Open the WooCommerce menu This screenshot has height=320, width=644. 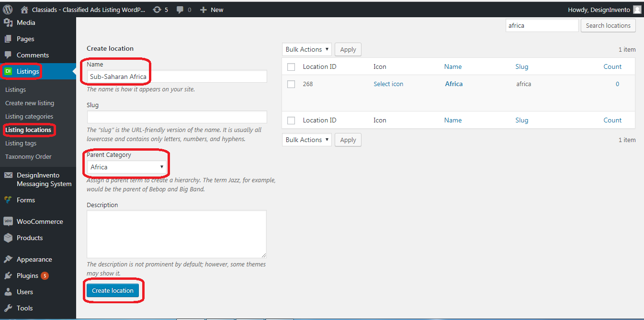point(40,221)
